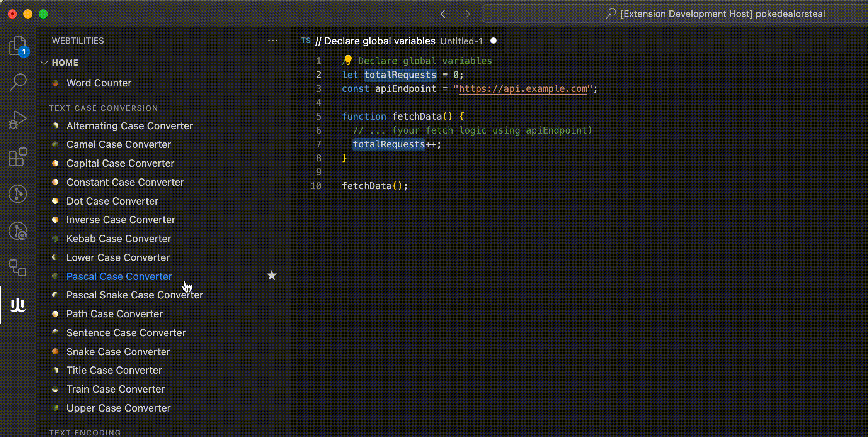
Task: Expand the TEXT ENCODING section
Action: point(85,432)
